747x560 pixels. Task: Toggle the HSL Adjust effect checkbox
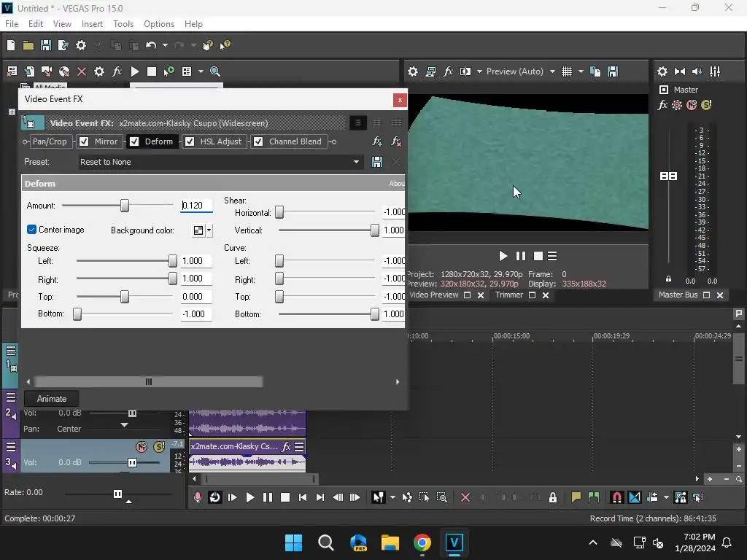coord(190,141)
